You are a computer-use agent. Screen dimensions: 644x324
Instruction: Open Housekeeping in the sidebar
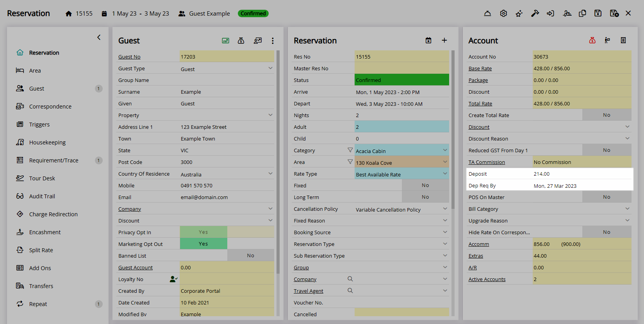(x=47, y=142)
